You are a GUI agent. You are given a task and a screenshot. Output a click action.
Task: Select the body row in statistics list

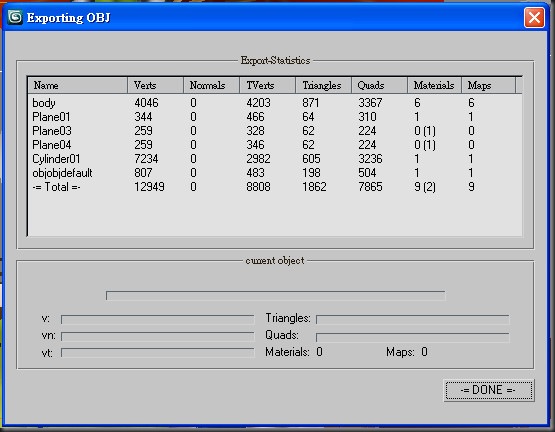click(274, 103)
